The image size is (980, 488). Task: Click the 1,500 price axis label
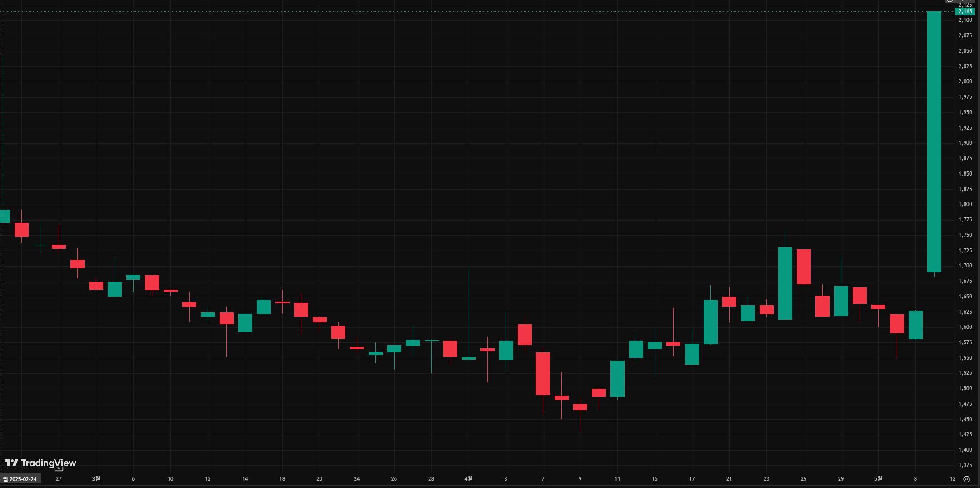965,388
